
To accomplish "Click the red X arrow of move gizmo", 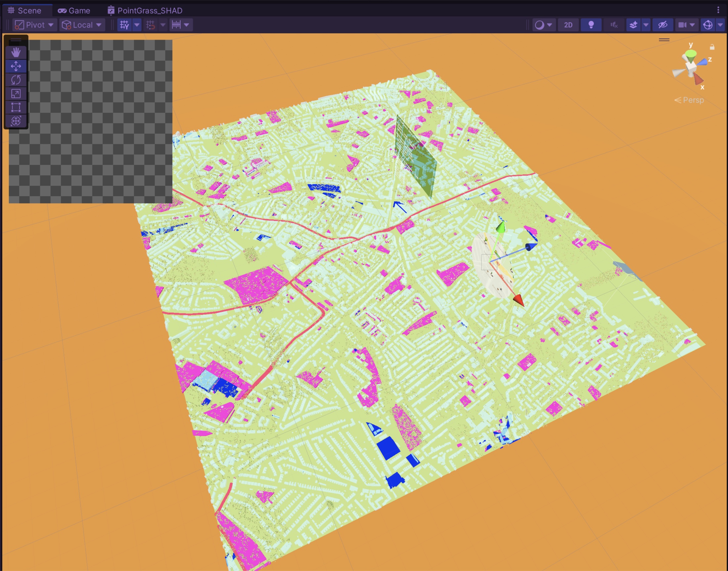I will point(519,300).
